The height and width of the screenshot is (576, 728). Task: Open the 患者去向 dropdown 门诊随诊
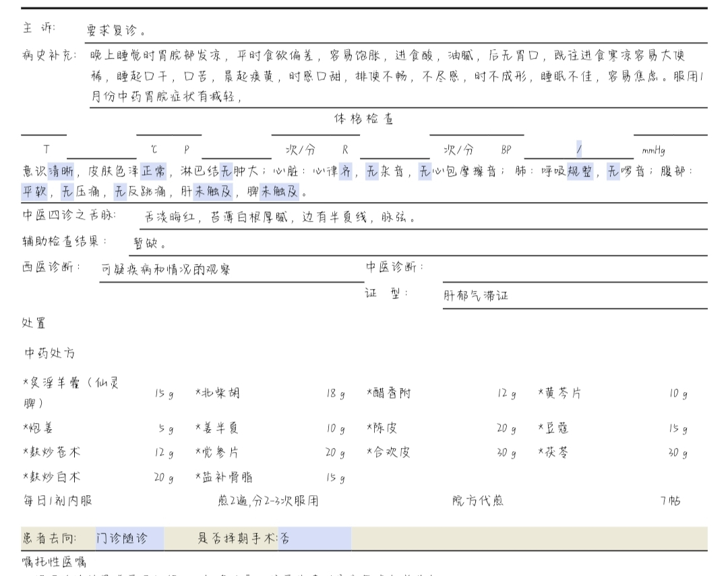click(129, 538)
